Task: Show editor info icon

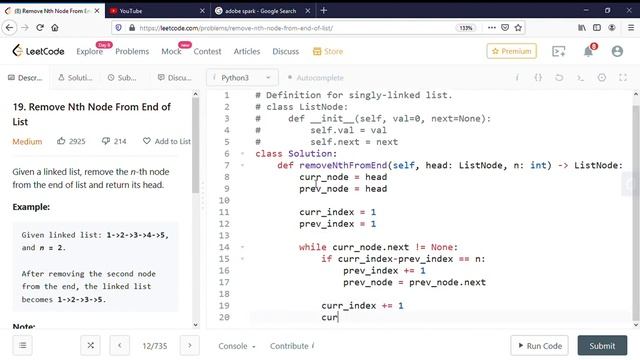Action: point(517,77)
